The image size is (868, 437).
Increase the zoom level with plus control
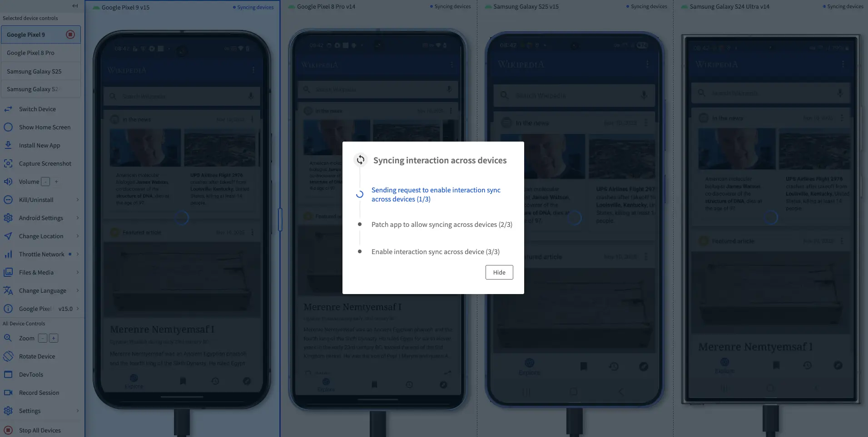click(x=53, y=338)
